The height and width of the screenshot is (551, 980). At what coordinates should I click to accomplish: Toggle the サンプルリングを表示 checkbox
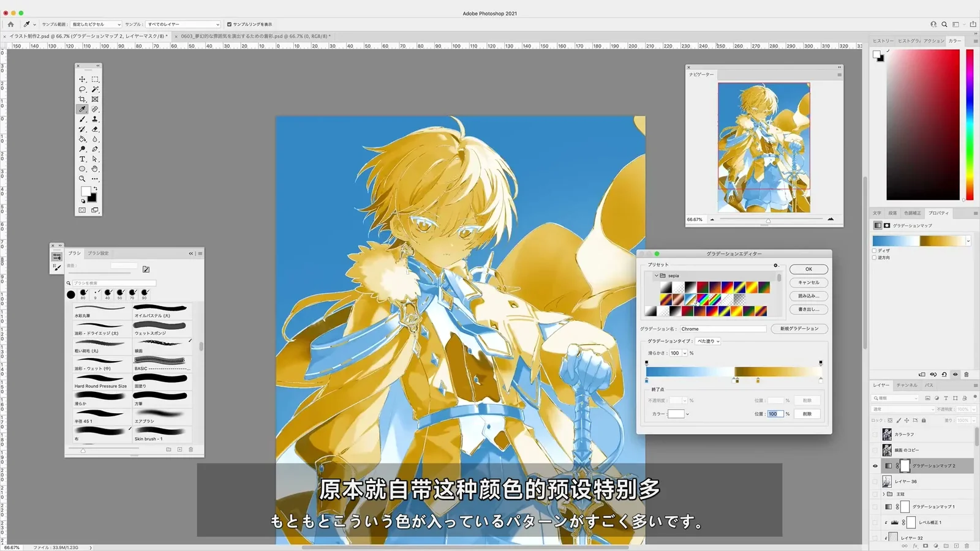click(229, 24)
